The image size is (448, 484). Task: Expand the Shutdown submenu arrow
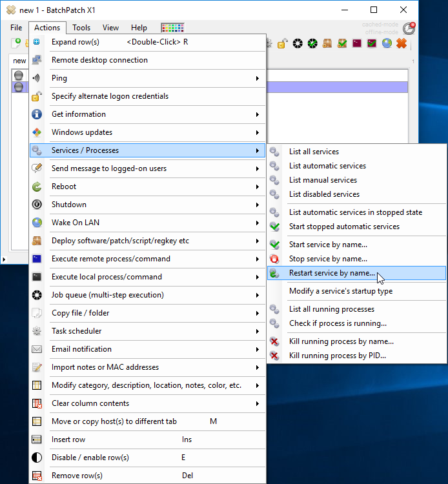(x=257, y=205)
